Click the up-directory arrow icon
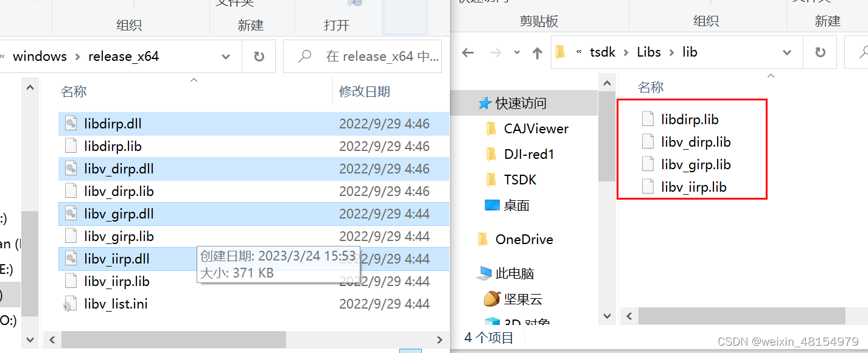This screenshot has height=353, width=868. coord(537,52)
